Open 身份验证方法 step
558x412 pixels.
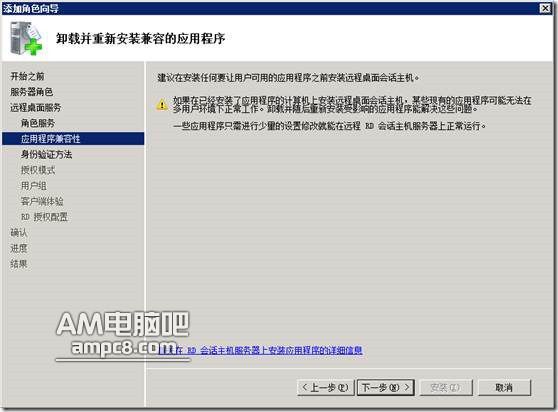pyautogui.click(x=46, y=154)
